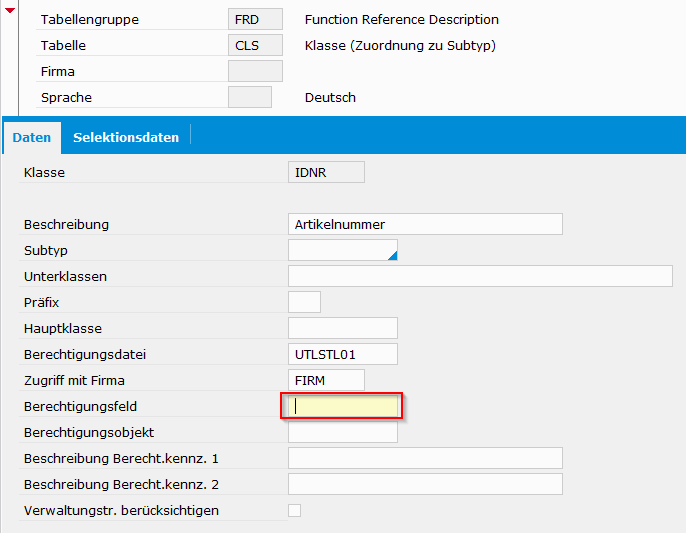Open the Selektionsdaten tab
This screenshot has height=533, width=686.
(x=126, y=137)
